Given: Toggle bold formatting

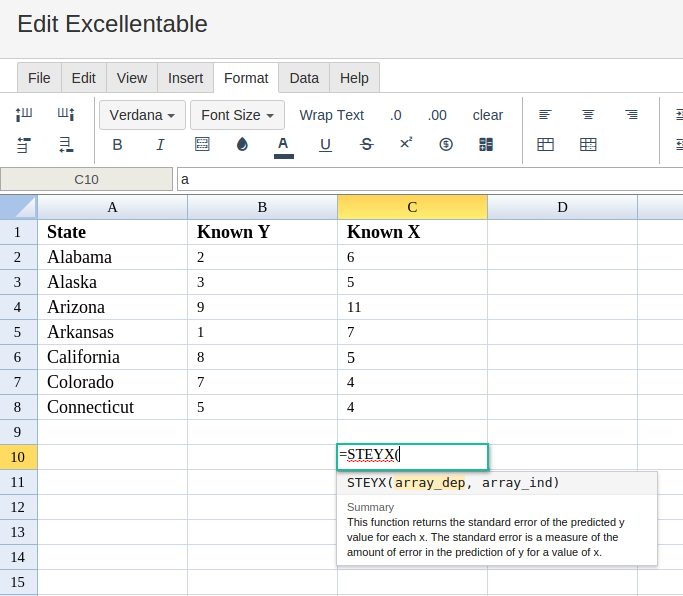Looking at the screenshot, I should 117,145.
